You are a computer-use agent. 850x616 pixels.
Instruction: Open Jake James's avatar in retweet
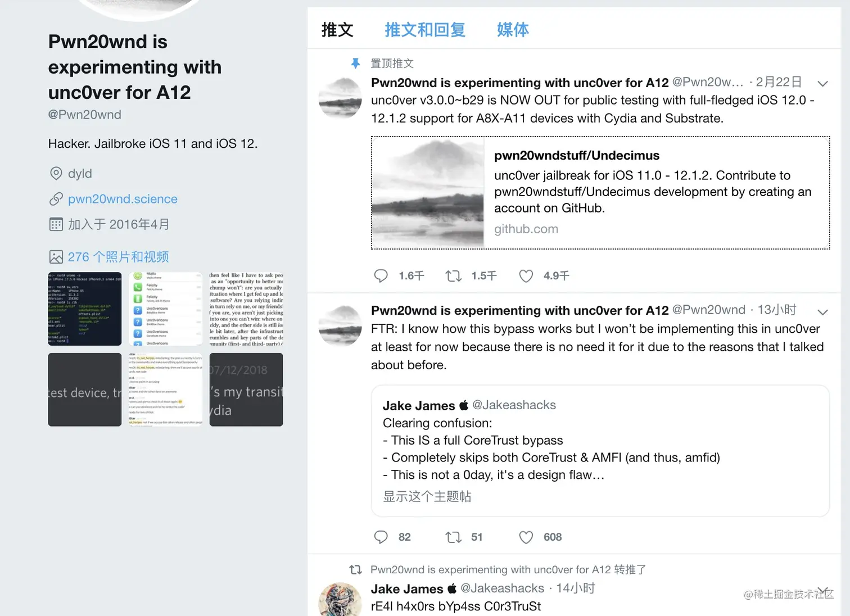pos(340,599)
